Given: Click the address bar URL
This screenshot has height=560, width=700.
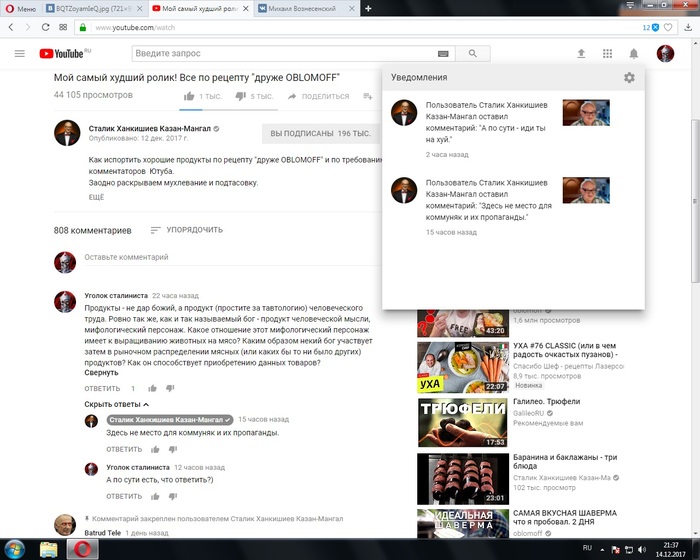Looking at the screenshot, I should (135, 28).
